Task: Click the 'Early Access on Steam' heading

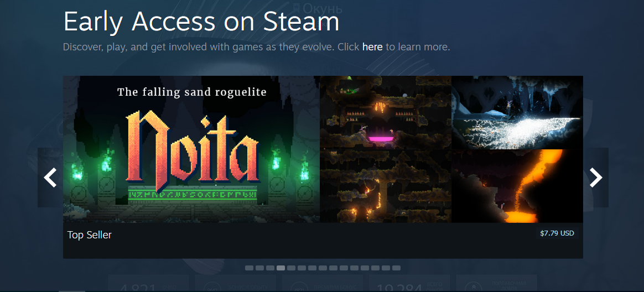Action: pyautogui.click(x=201, y=22)
